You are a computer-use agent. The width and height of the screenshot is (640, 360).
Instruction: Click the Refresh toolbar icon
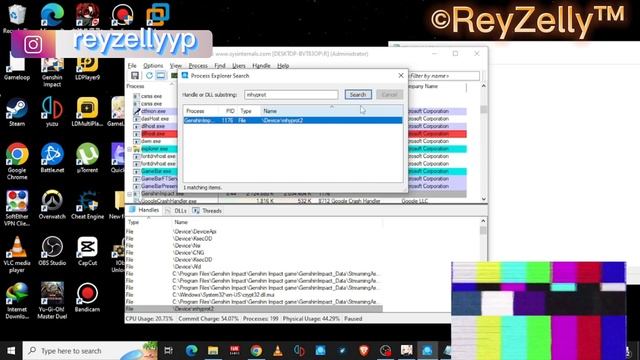[x=149, y=76]
